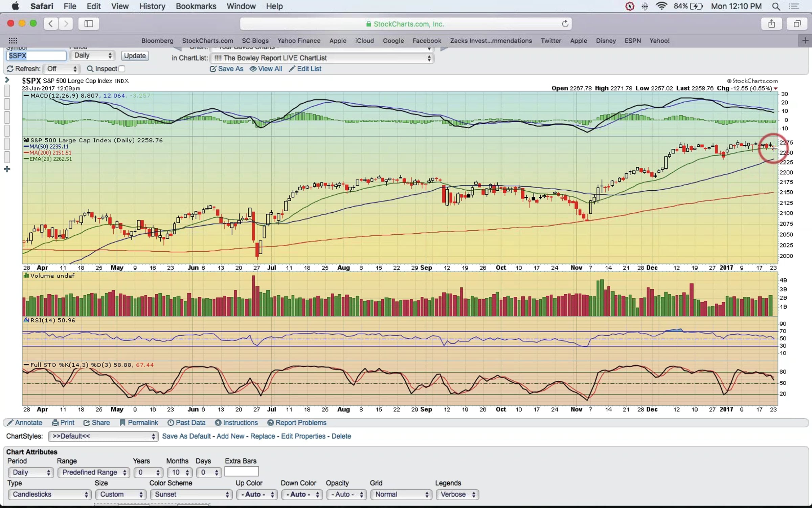Open the History menu
This screenshot has height=508, width=812.
tap(152, 6)
